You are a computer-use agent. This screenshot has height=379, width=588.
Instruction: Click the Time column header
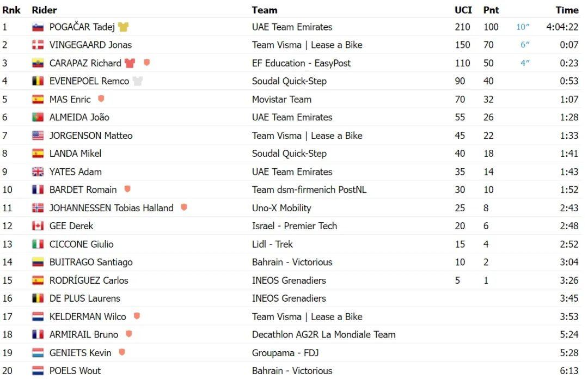[x=567, y=10]
